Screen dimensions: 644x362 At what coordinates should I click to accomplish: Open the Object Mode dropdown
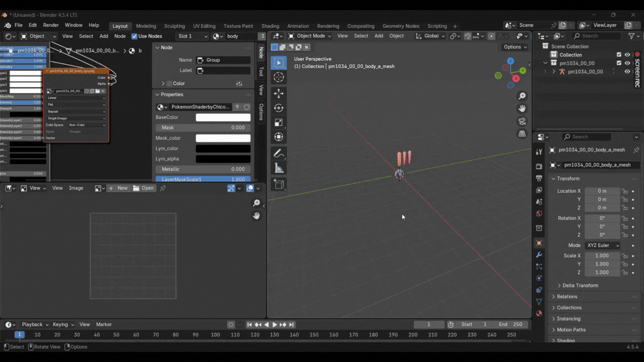point(310,36)
